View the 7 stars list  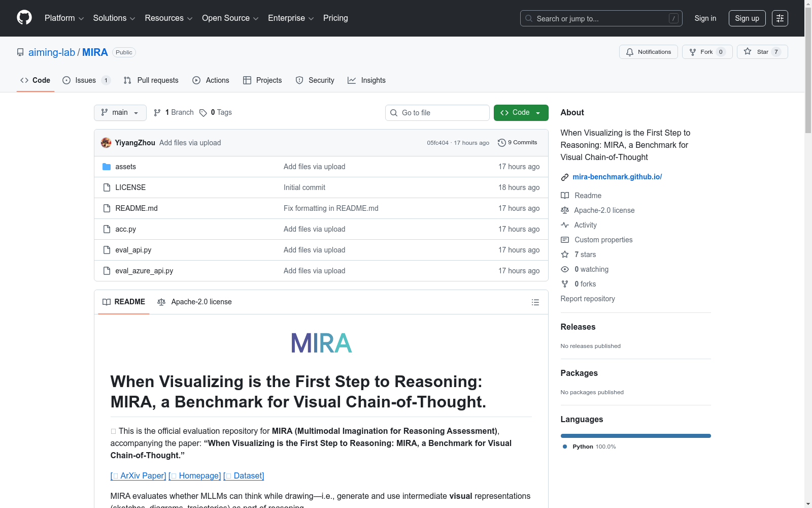[x=585, y=255]
